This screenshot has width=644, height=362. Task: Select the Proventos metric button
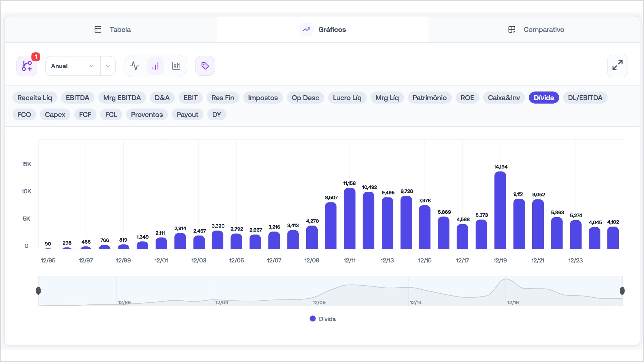[147, 115]
